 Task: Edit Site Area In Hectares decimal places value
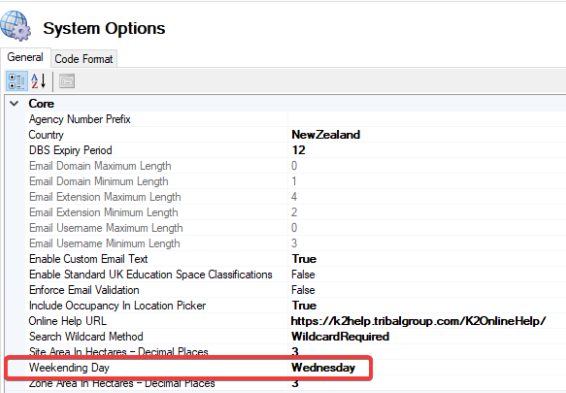click(x=295, y=351)
